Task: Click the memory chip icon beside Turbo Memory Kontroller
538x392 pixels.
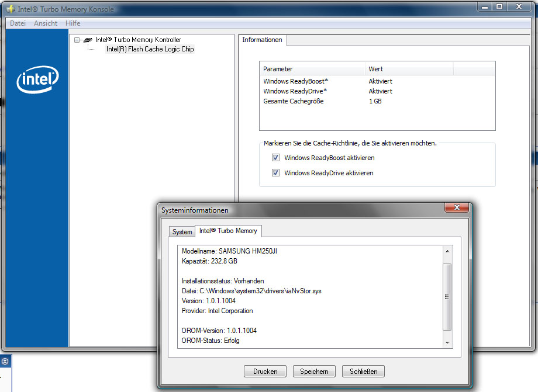Action: (88, 40)
